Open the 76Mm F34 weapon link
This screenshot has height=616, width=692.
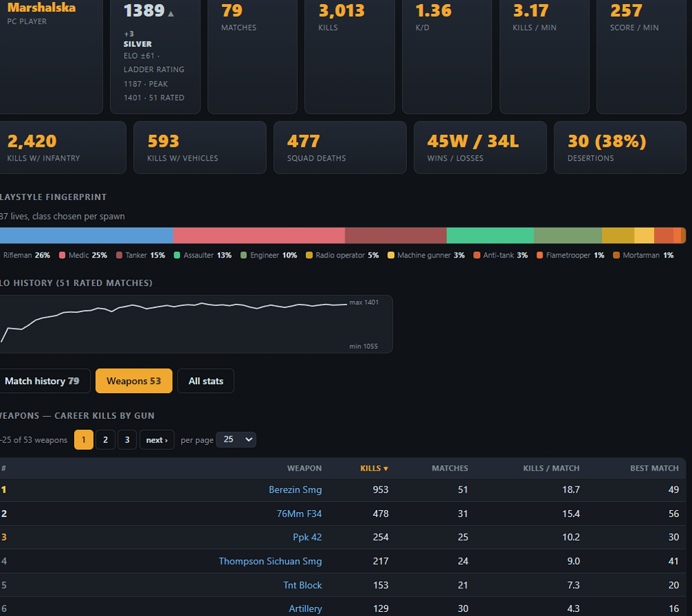tap(299, 514)
